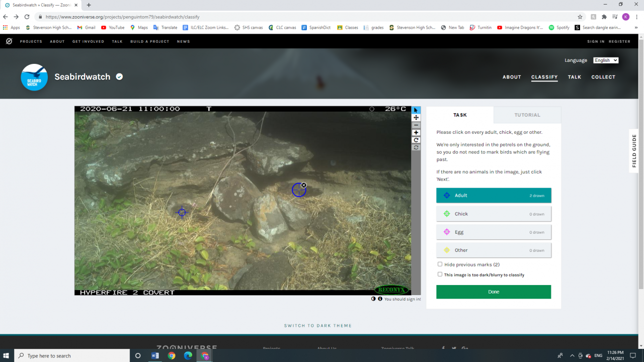Screen dimensions: 644x362
Task: Zoom out using the minus icon
Action: click(x=416, y=125)
